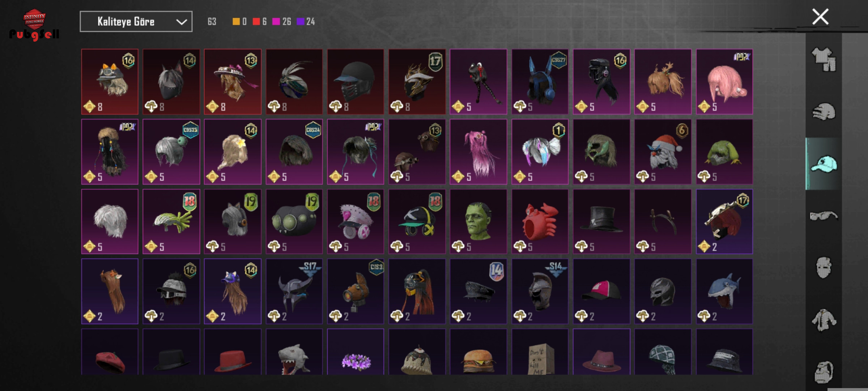Filter by pink rarity count 26

[282, 22]
